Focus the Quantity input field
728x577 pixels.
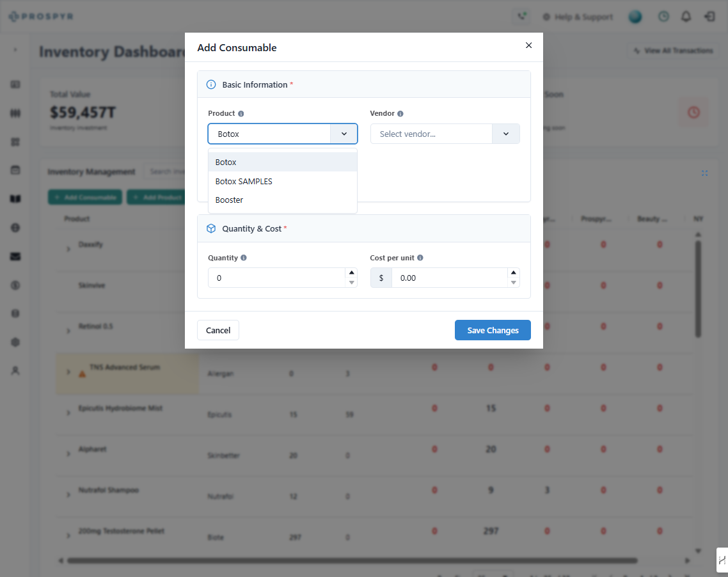[277, 278]
